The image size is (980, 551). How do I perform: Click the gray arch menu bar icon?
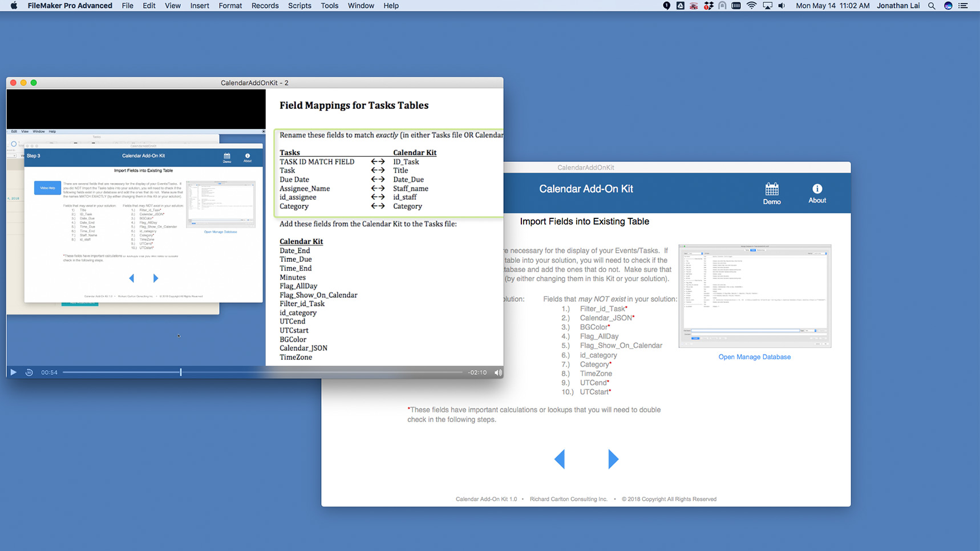pyautogui.click(x=722, y=6)
